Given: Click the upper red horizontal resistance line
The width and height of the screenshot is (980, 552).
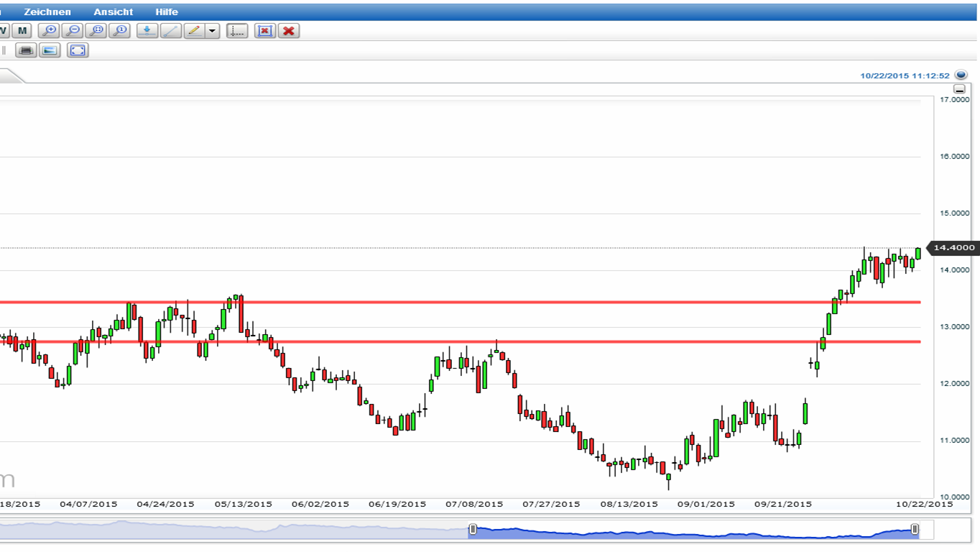Looking at the screenshot, I should click(x=461, y=303).
